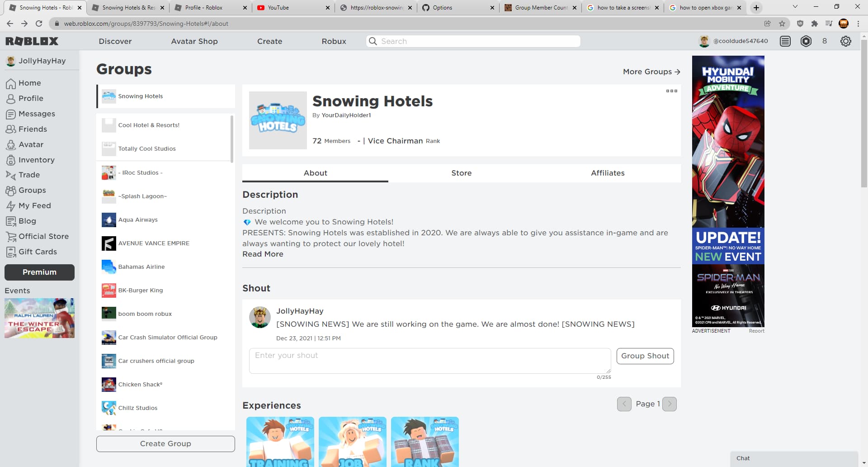This screenshot has width=868, height=467.
Task: Open the Robux menu
Action: [x=334, y=41]
